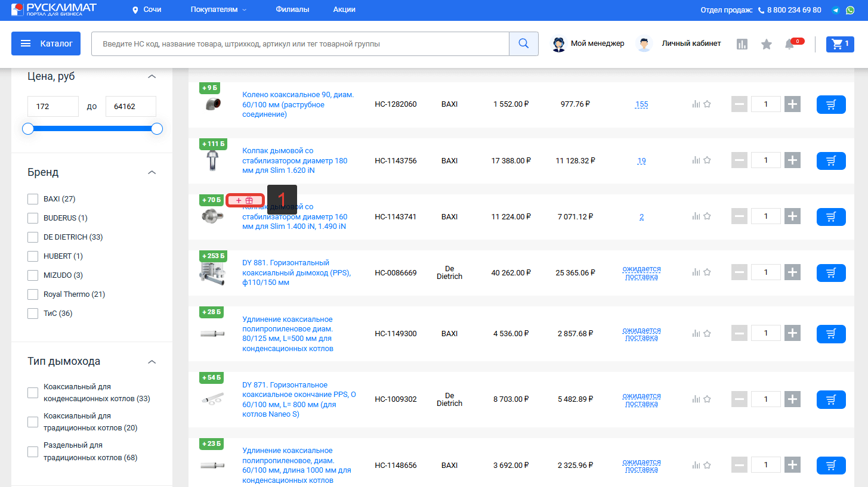Viewport: 868px width, 487px height.
Task: Grab the maximum price slider handle
Action: pyautogui.click(x=157, y=129)
